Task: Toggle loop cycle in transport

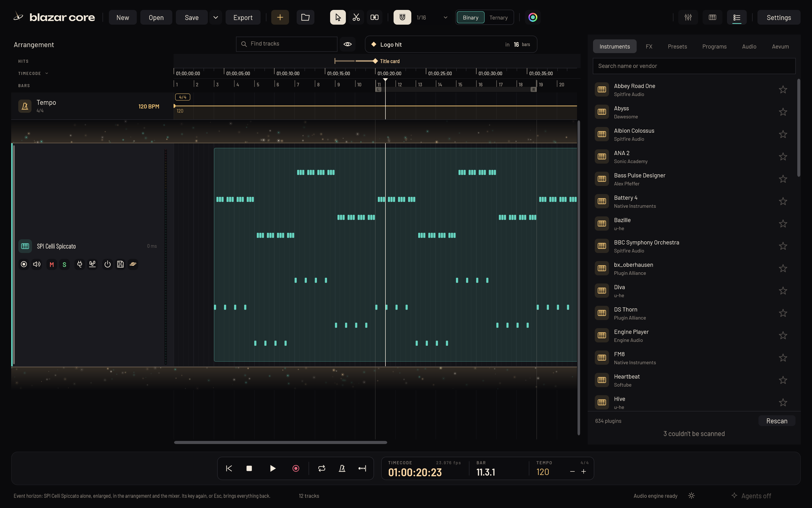Action: pos(322,468)
